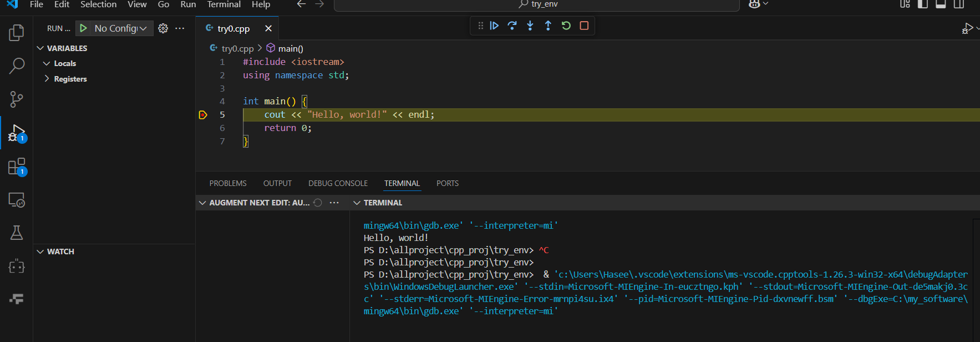Open Augment Next Edit more actions ellipsis
The height and width of the screenshot is (342, 980).
tap(334, 203)
